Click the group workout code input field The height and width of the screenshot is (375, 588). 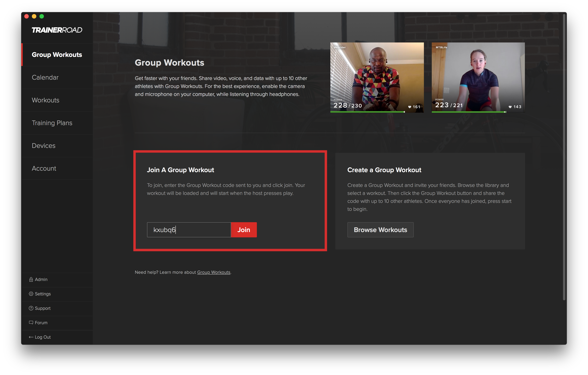click(189, 230)
